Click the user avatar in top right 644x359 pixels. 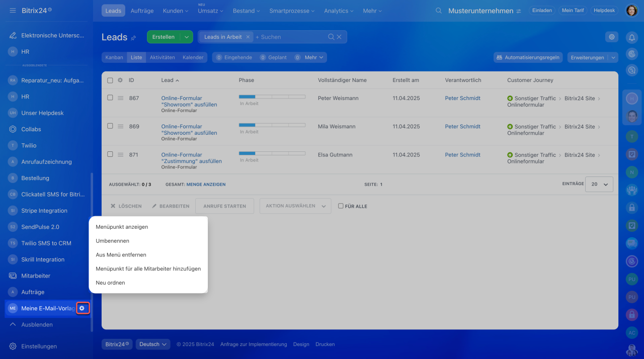[631, 11]
